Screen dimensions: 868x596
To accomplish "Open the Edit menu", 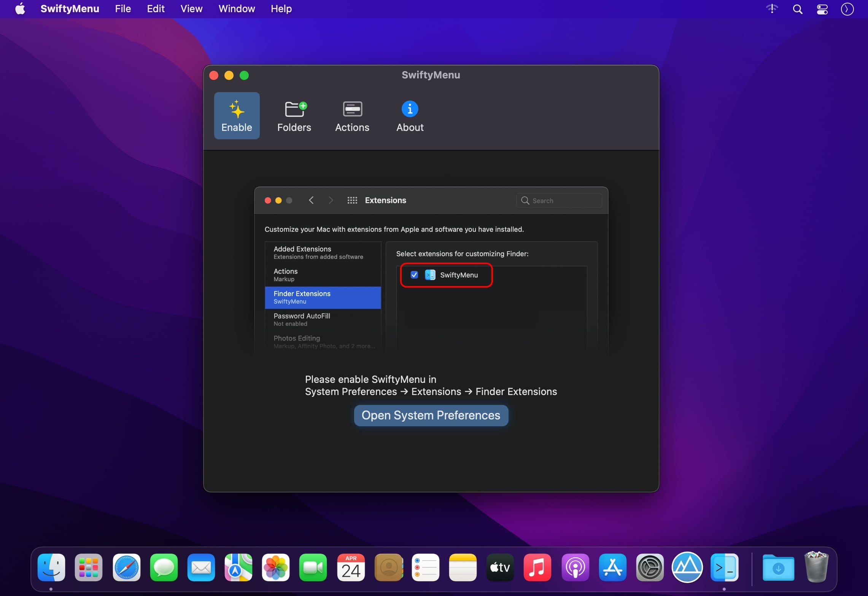I will (156, 9).
